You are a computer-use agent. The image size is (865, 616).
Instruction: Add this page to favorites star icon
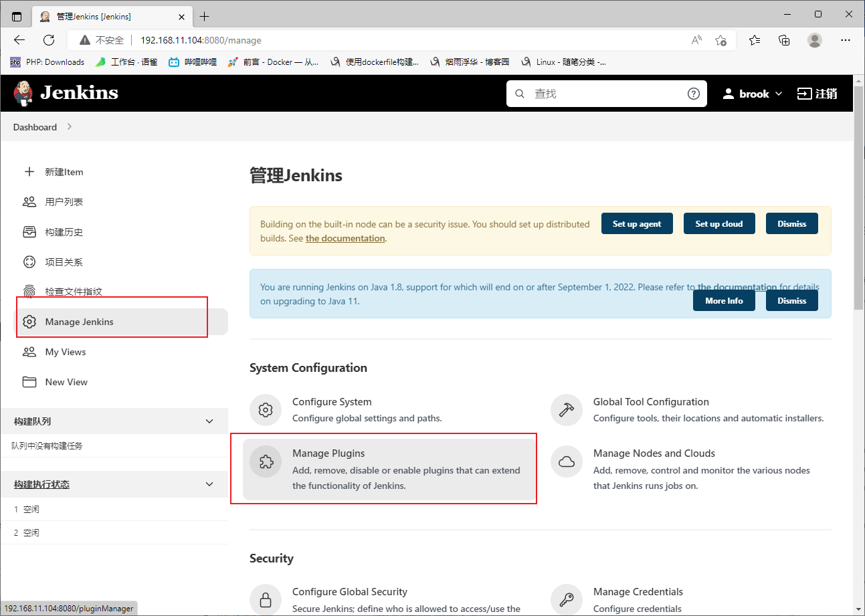point(720,40)
